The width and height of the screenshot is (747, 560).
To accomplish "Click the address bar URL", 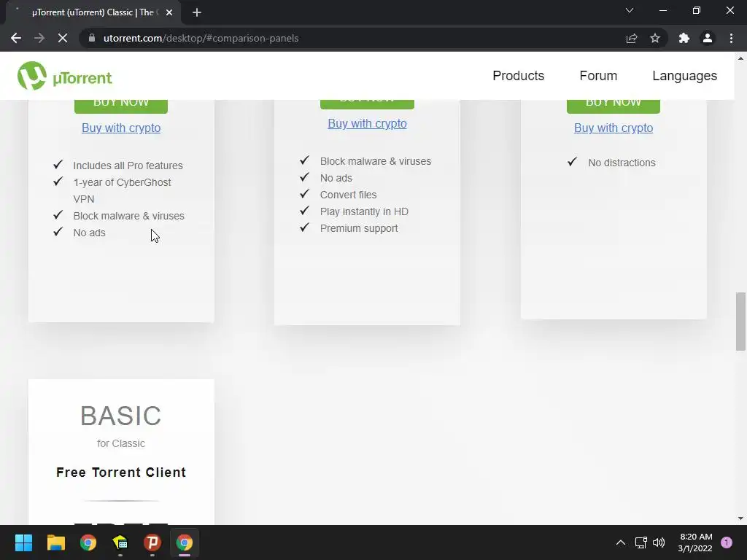I will [x=201, y=38].
